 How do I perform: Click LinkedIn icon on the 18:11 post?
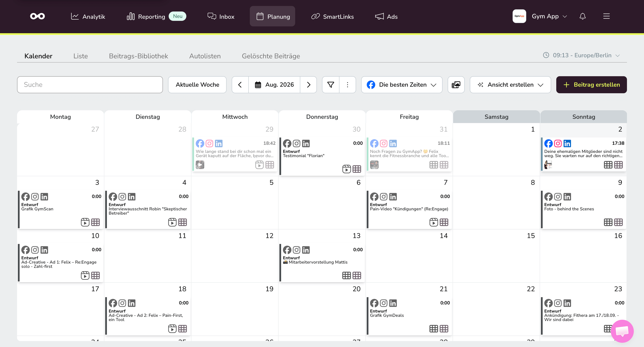(x=393, y=144)
